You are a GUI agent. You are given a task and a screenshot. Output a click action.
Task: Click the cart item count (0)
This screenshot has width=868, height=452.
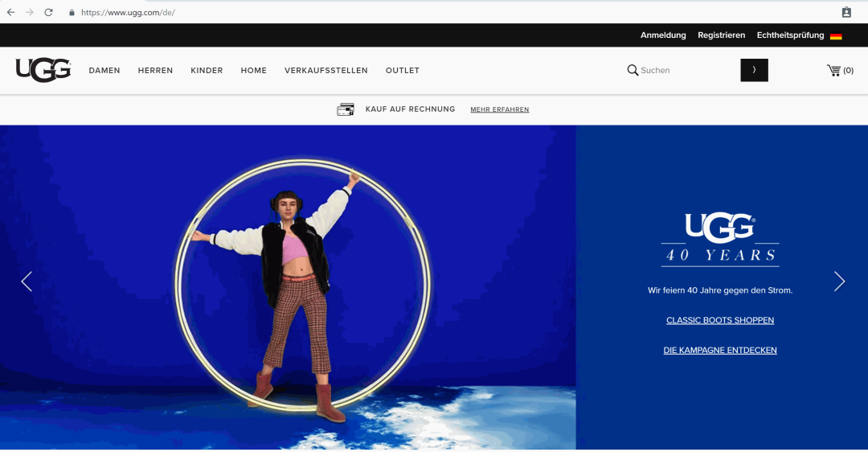pyautogui.click(x=848, y=70)
